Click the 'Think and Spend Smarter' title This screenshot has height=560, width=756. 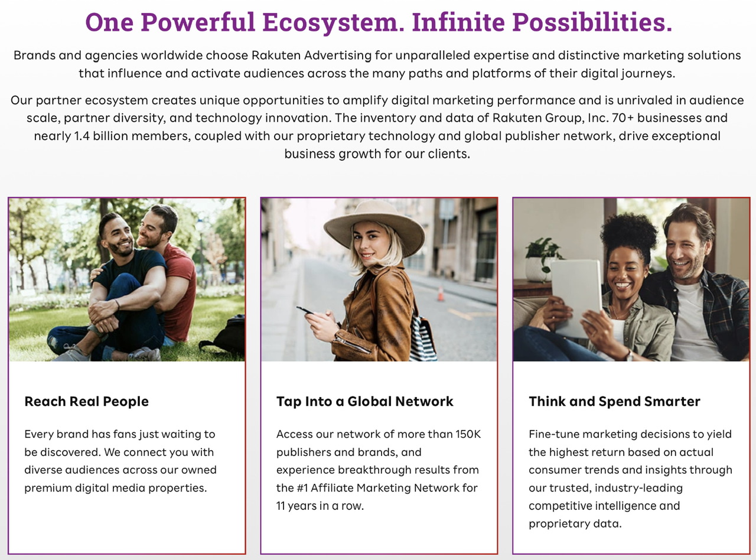pos(614,402)
